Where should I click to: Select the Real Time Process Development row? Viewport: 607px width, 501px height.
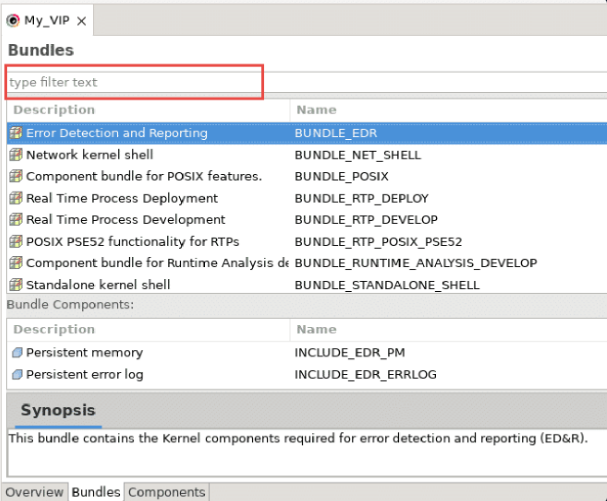[x=307, y=220]
